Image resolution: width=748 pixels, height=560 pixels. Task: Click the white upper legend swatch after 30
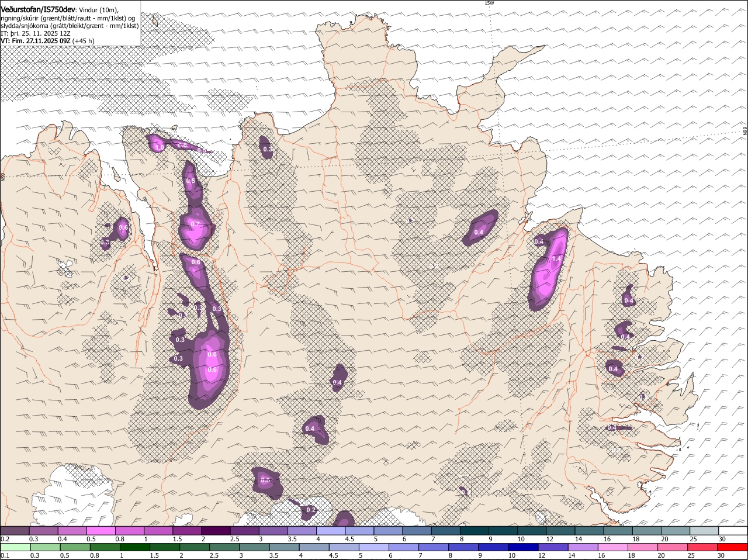(733, 531)
